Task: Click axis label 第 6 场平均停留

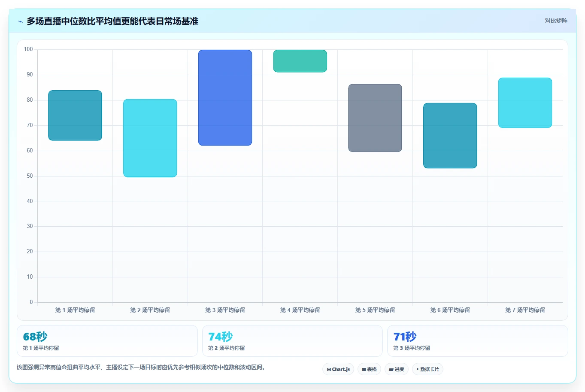Action: click(x=450, y=310)
